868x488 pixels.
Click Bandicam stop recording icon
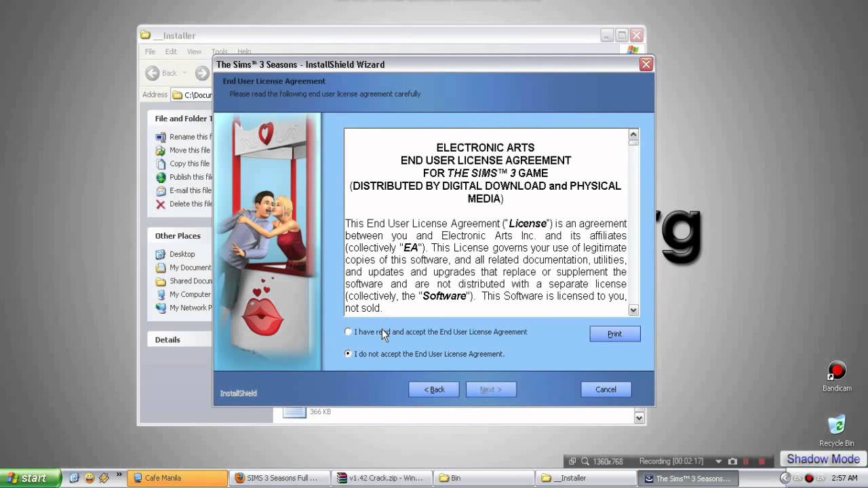pyautogui.click(x=762, y=462)
